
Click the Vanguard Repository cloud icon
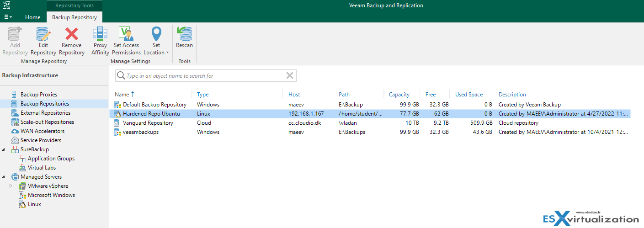tap(117, 123)
